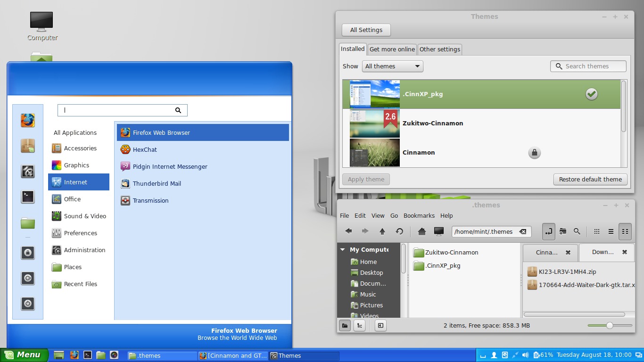
Task: Switch to the 'Get more online' tab
Action: 392,49
